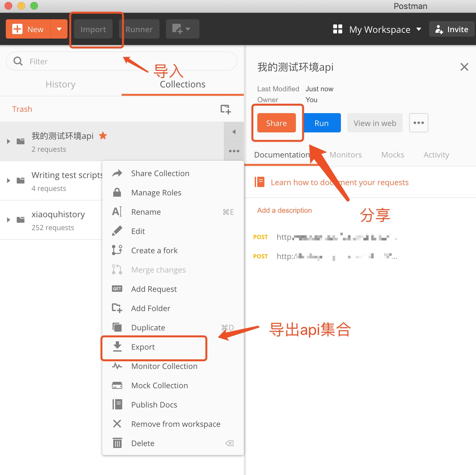Image resolution: width=476 pixels, height=475 pixels.
Task: Expand the Writing test scripts collection
Action: 9,181
